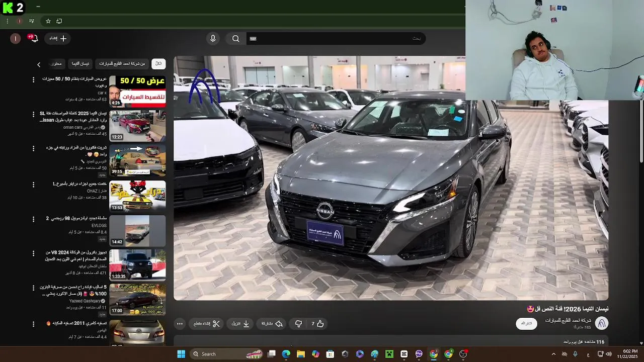Click the voice search microphone icon
Image resolution: width=644 pixels, height=362 pixels.
[213, 39]
